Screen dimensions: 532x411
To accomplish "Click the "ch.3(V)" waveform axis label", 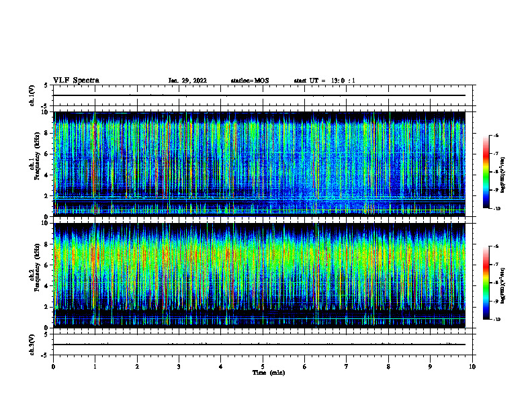I will click(32, 345).
